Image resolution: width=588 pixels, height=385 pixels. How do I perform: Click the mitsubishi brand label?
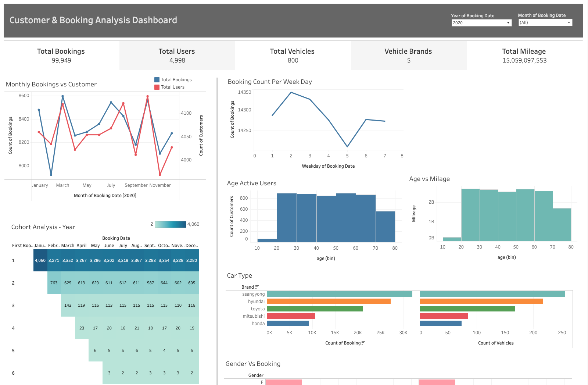[254, 316]
